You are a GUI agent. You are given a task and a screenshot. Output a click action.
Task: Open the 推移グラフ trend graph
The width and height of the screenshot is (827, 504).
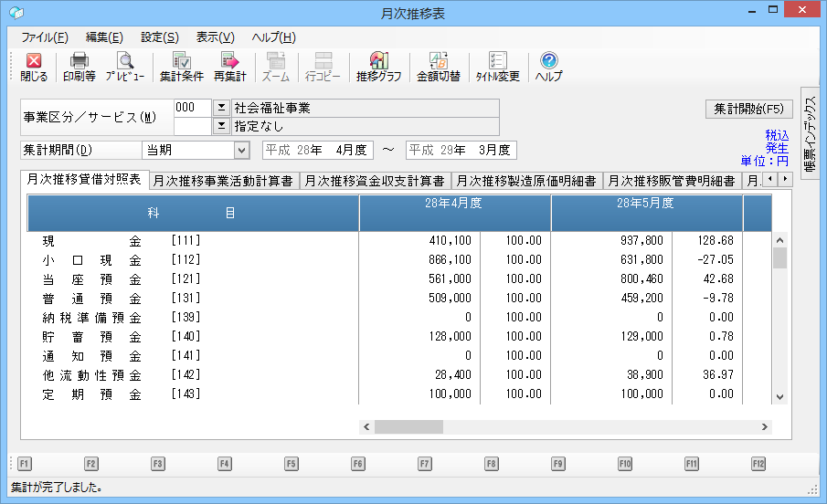coord(378,68)
